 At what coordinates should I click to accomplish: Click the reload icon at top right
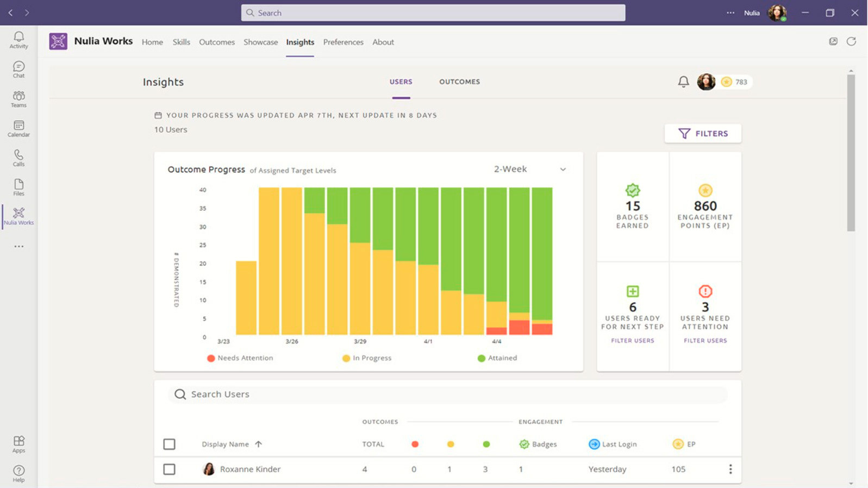pos(851,41)
